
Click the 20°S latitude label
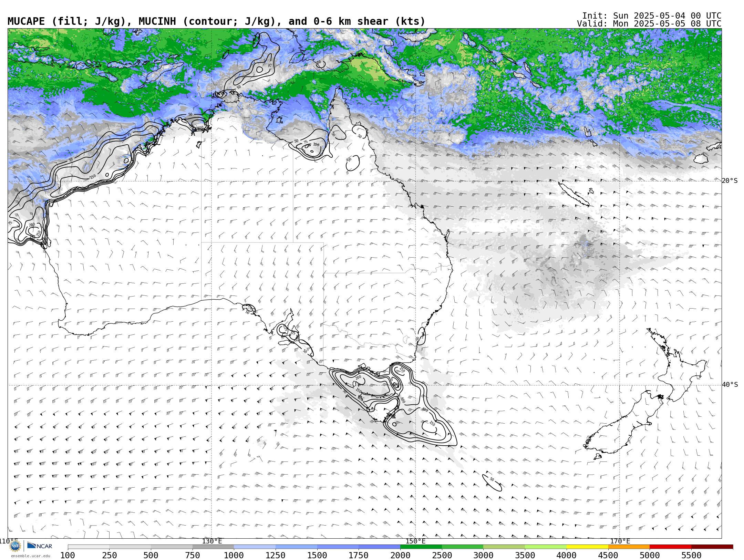(730, 181)
